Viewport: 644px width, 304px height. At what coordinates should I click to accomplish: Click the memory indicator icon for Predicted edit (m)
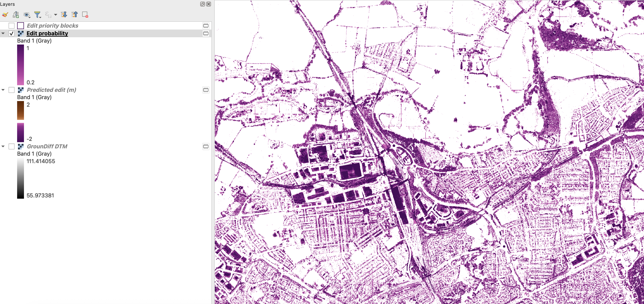click(x=206, y=90)
